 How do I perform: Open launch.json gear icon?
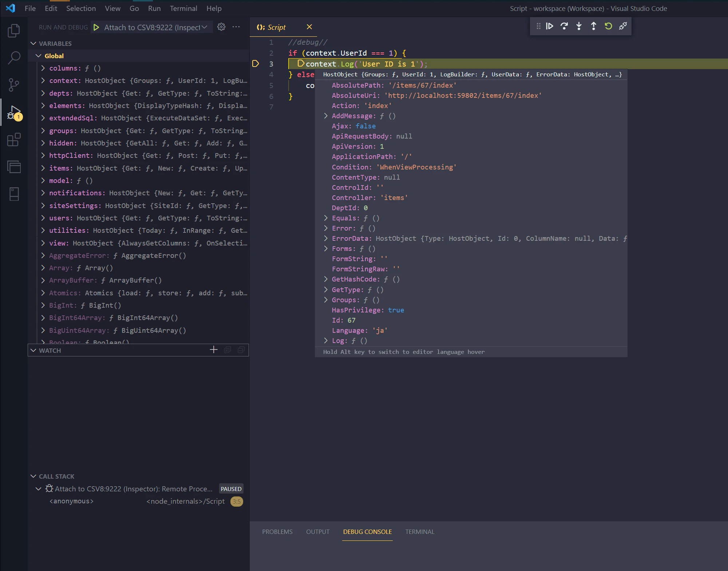pos(221,27)
